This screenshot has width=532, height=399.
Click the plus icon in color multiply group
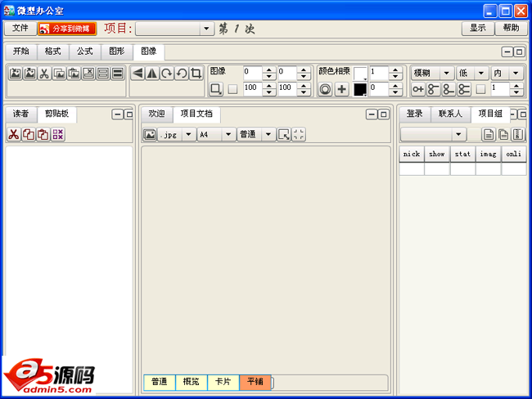341,89
